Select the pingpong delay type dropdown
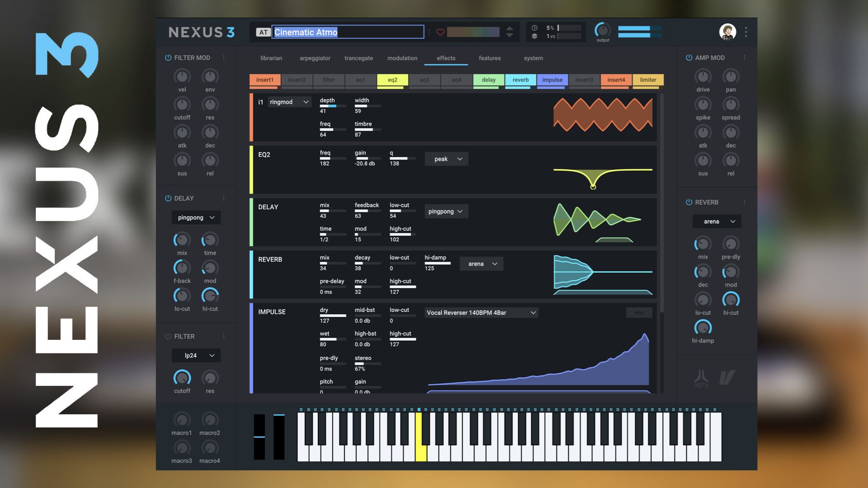Image resolution: width=868 pixels, height=488 pixels. click(446, 211)
